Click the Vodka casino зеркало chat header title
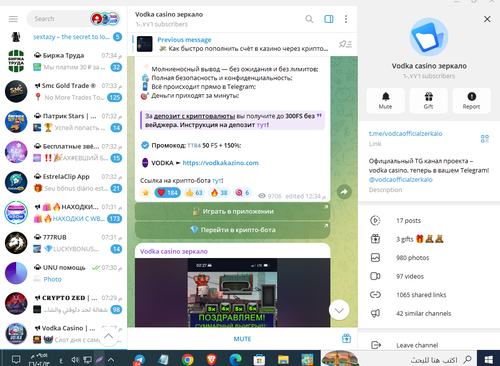The image size is (500, 366). (x=169, y=15)
